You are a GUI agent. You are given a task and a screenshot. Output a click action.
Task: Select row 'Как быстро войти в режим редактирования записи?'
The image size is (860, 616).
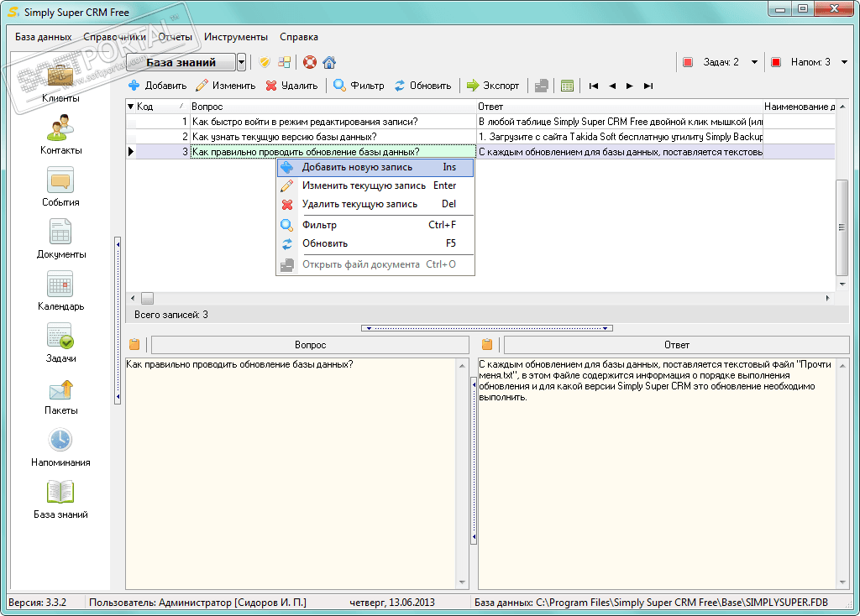pos(480,122)
